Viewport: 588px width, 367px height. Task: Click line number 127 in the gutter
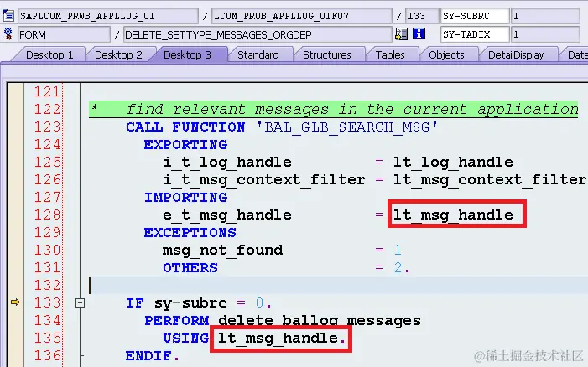47,197
